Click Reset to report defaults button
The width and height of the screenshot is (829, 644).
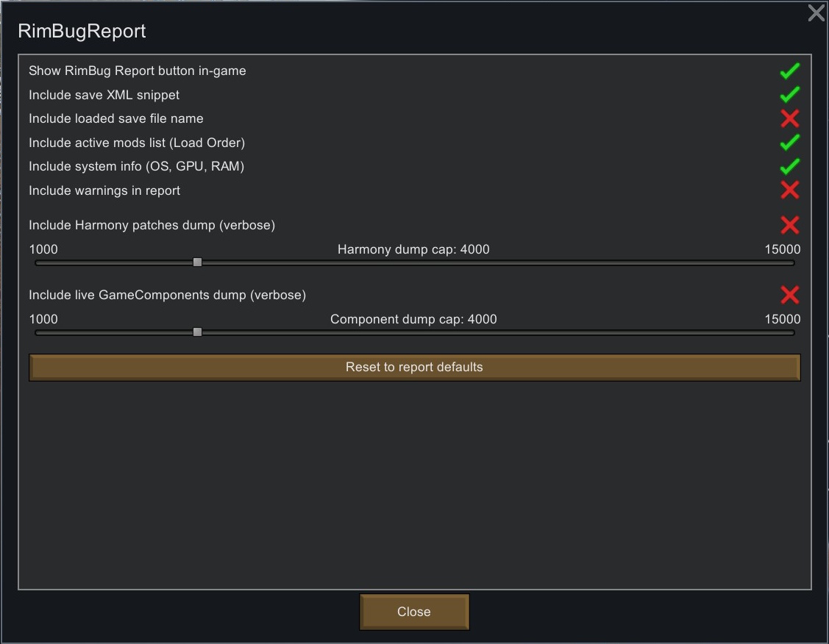(x=415, y=367)
